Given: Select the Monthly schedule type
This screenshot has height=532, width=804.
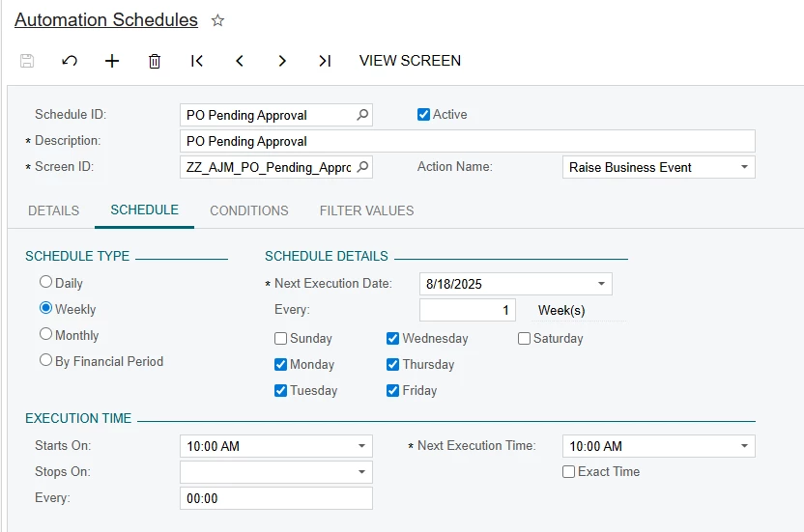Looking at the screenshot, I should [46, 334].
